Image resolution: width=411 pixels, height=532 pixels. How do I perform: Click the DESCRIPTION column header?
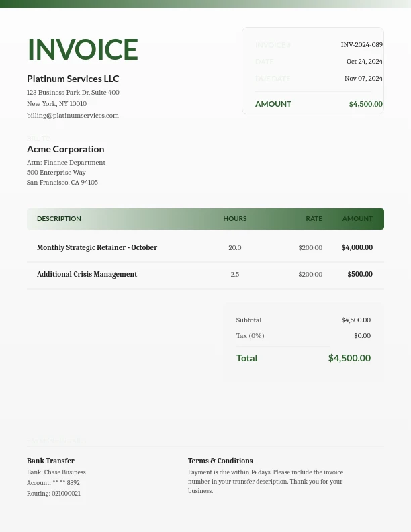[59, 219]
